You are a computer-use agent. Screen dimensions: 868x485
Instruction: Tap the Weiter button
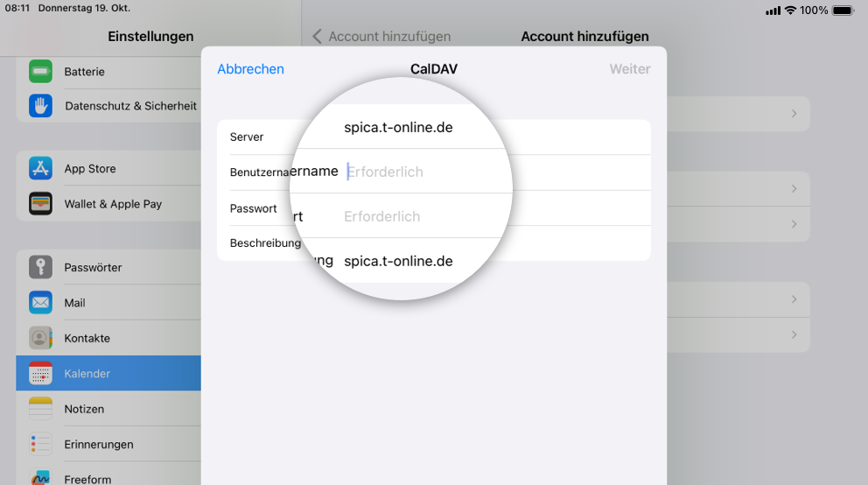(x=630, y=69)
